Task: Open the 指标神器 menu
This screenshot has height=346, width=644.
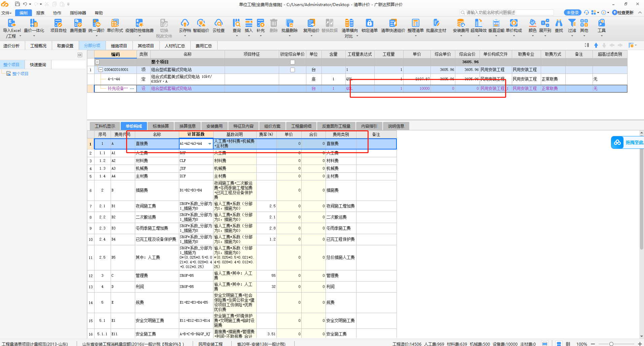Action: [x=78, y=13]
